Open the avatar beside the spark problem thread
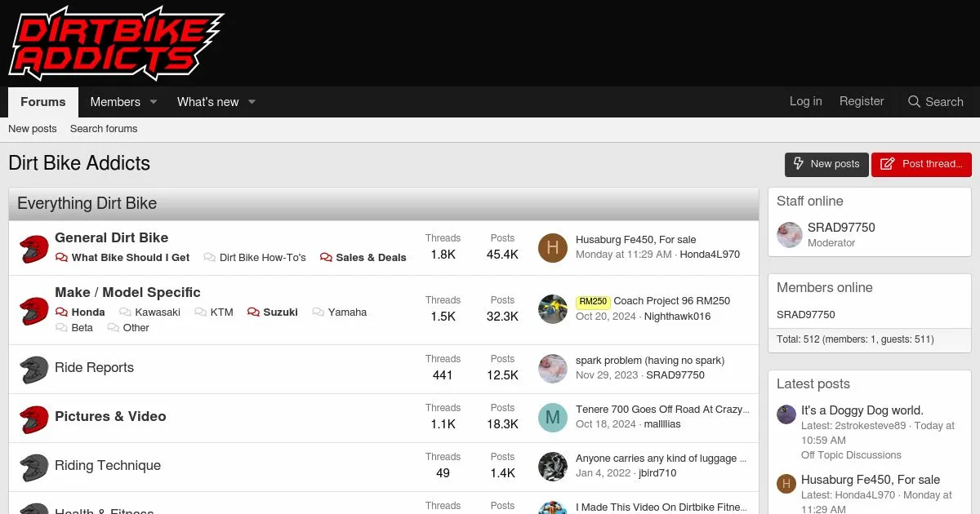This screenshot has height=514, width=980. 553,369
